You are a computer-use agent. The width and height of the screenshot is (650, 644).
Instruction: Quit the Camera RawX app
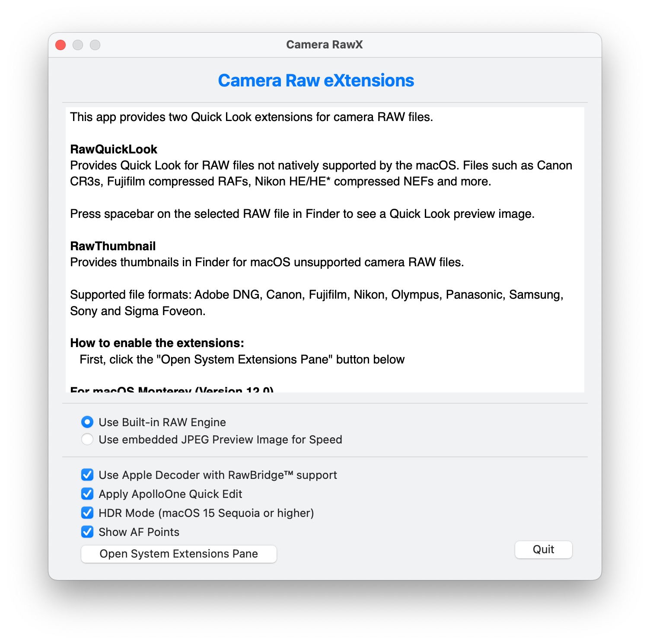click(544, 550)
